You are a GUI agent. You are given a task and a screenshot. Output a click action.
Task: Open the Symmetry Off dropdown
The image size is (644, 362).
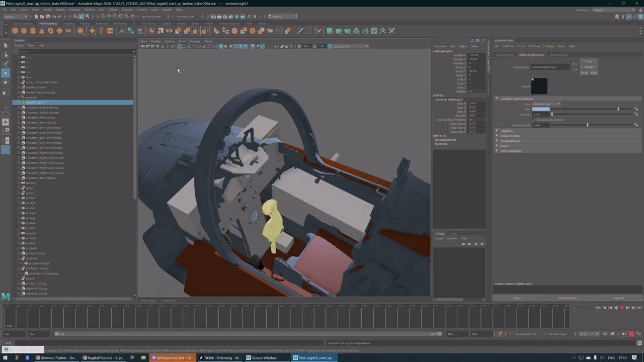click(186, 16)
